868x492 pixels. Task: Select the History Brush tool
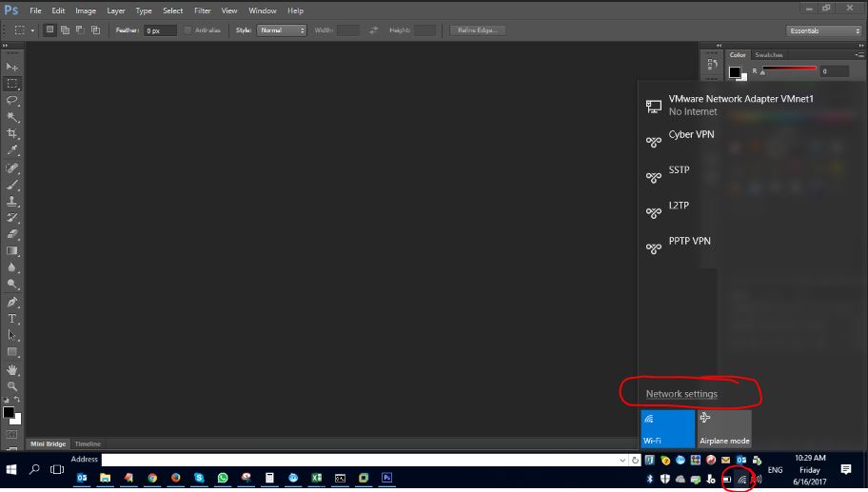(x=12, y=218)
